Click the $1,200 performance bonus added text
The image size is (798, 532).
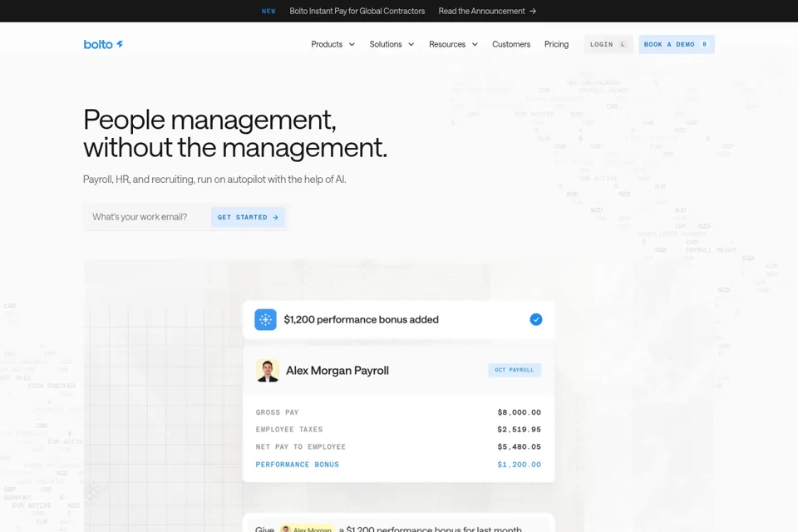click(362, 320)
